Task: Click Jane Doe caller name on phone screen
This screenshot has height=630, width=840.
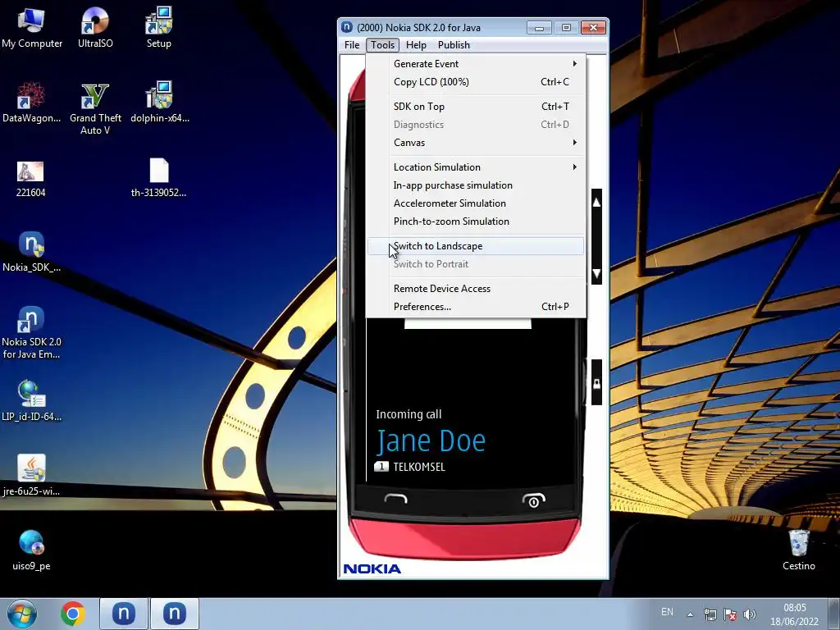Action: 431,441
